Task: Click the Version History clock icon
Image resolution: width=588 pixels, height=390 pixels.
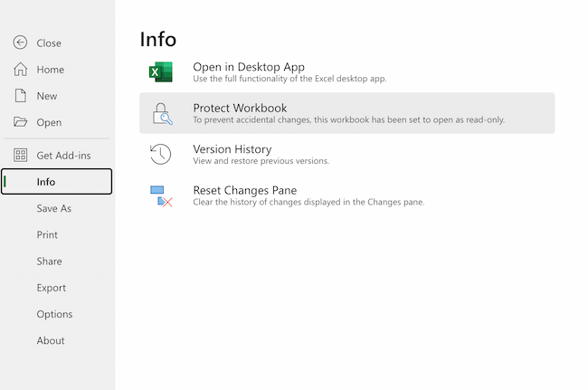Action: (161, 155)
